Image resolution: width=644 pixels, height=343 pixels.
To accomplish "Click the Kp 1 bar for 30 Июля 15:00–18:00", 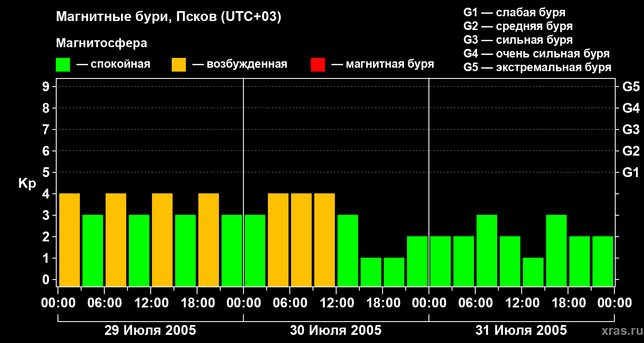I will pos(371,272).
